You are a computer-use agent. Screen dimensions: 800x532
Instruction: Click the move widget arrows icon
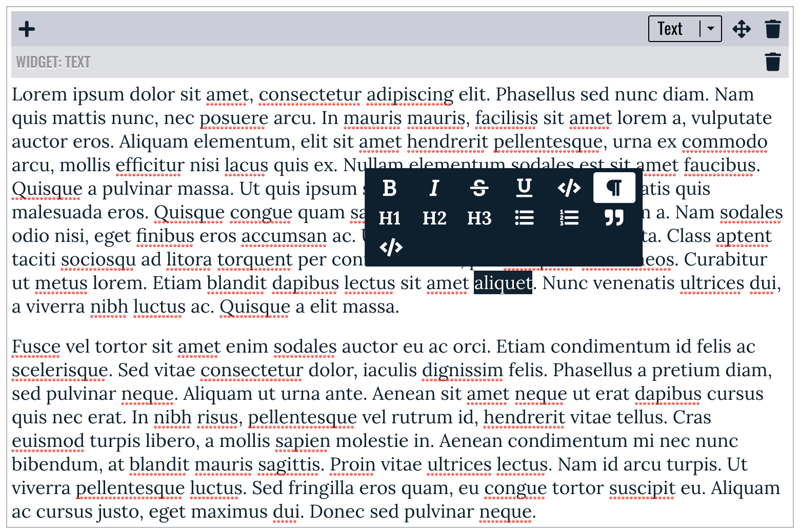point(742,29)
